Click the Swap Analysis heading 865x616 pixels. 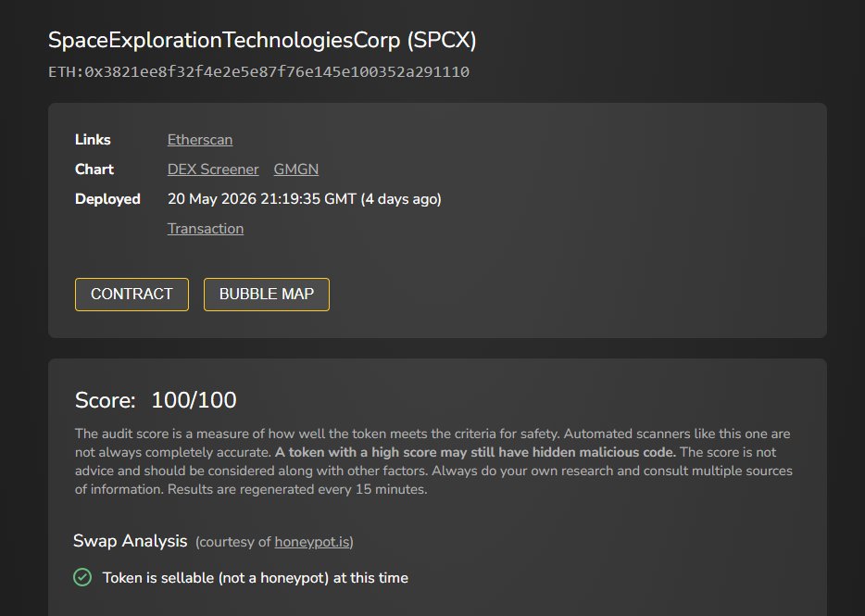(131, 541)
